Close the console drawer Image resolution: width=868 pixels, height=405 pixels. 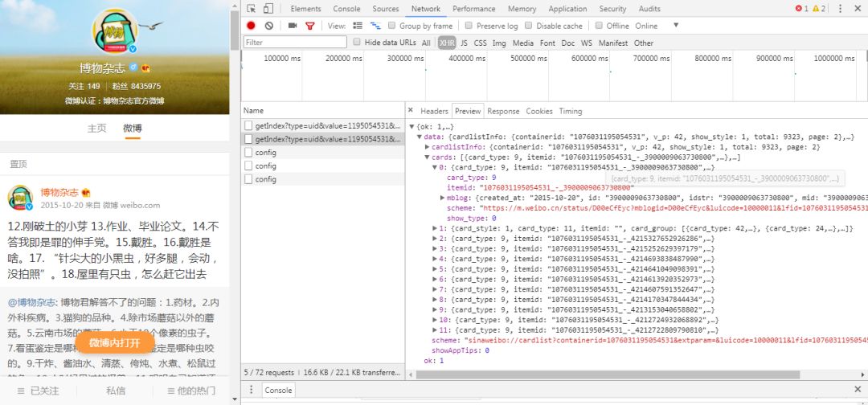point(858,390)
